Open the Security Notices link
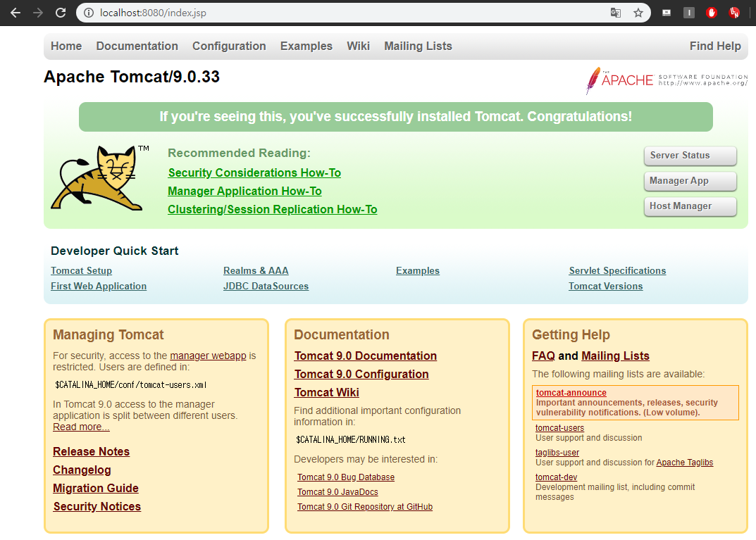This screenshot has height=540, width=756. [x=97, y=506]
